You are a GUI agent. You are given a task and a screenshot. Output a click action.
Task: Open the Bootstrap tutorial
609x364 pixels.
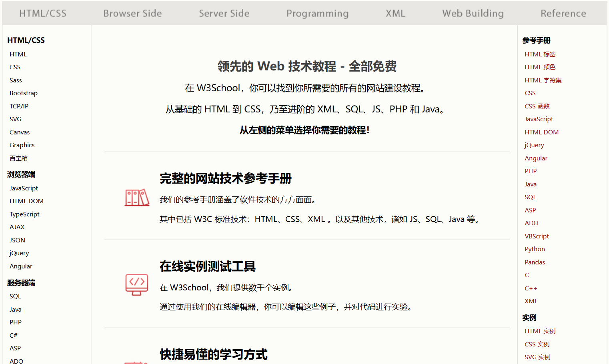coord(23,93)
